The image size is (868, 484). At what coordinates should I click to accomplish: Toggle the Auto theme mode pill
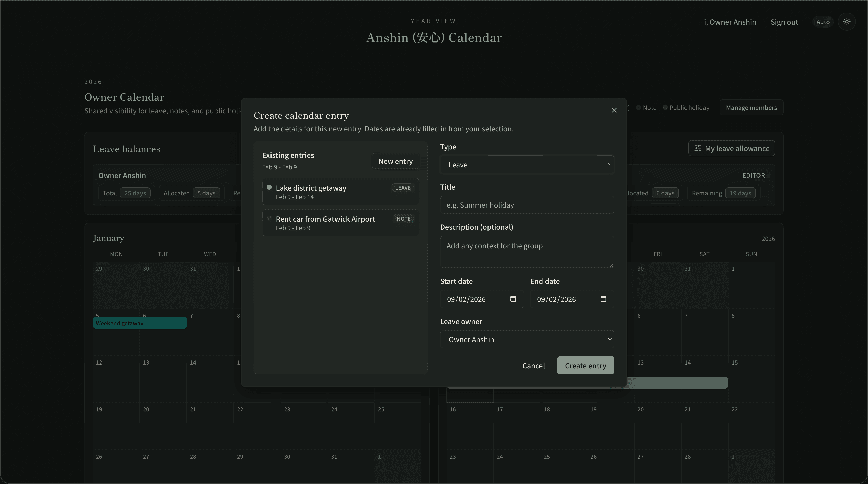[x=823, y=22]
